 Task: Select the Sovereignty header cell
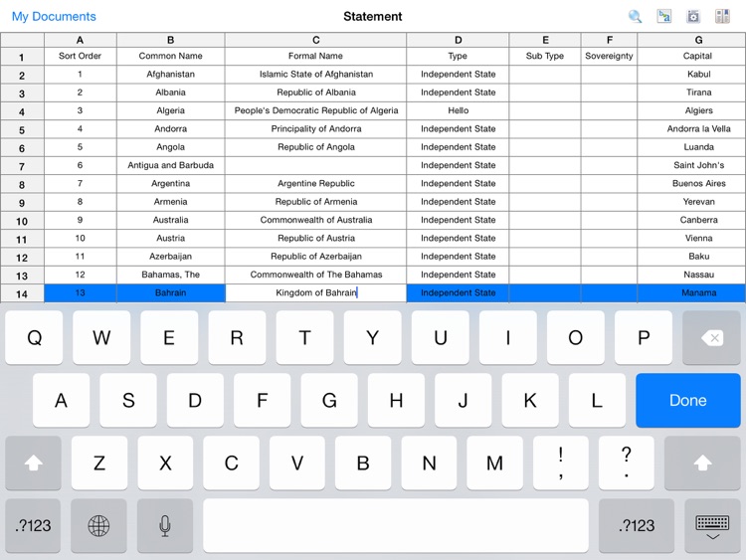coord(610,56)
